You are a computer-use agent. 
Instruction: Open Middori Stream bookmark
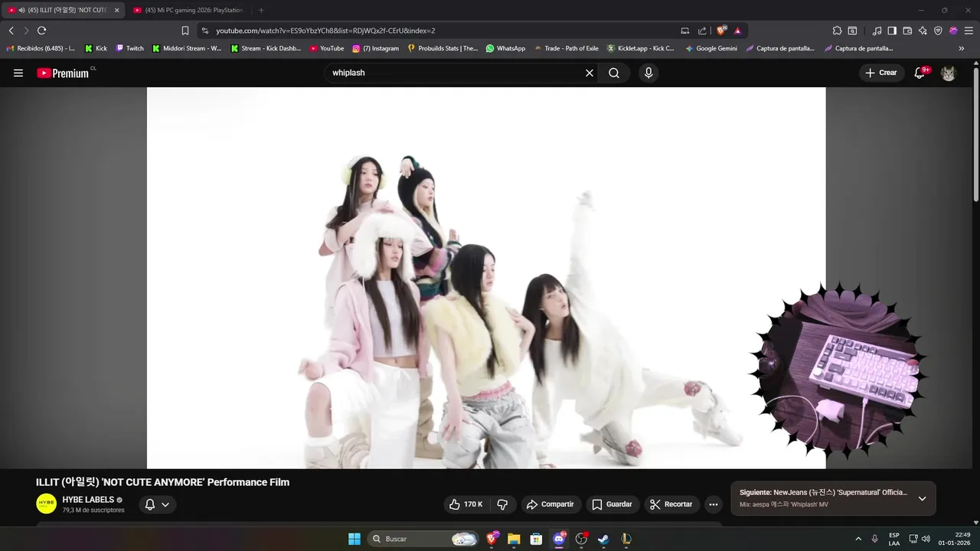coord(187,48)
